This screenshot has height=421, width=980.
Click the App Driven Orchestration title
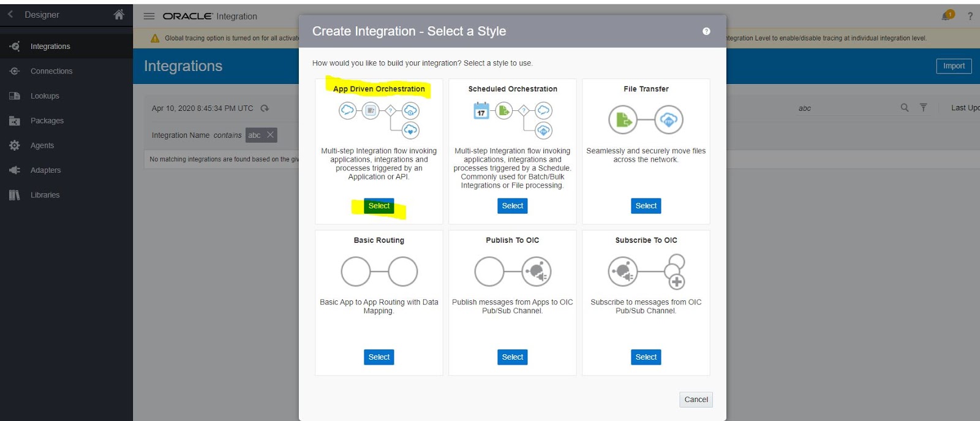point(379,89)
